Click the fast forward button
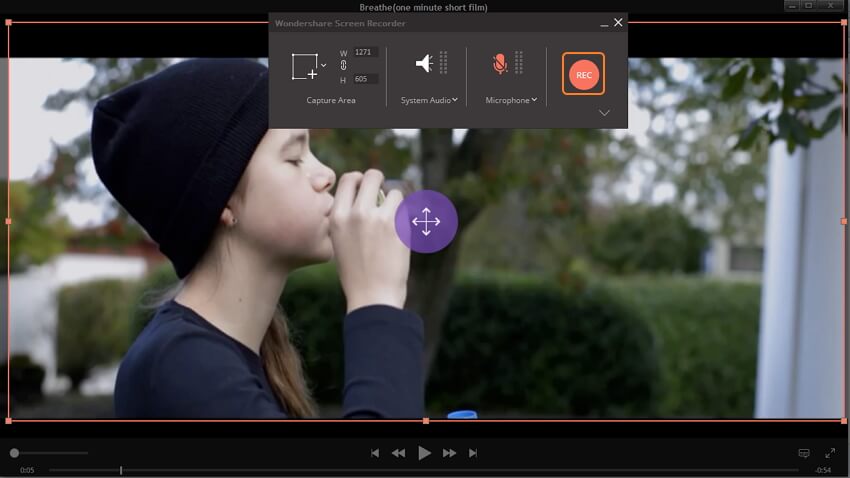 (450, 453)
